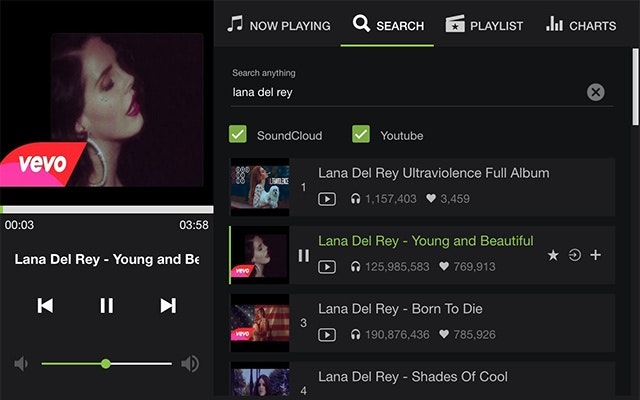Click result number 3 beside Born To Die
Viewport: 640px width, 400px height.
pyautogui.click(x=303, y=323)
